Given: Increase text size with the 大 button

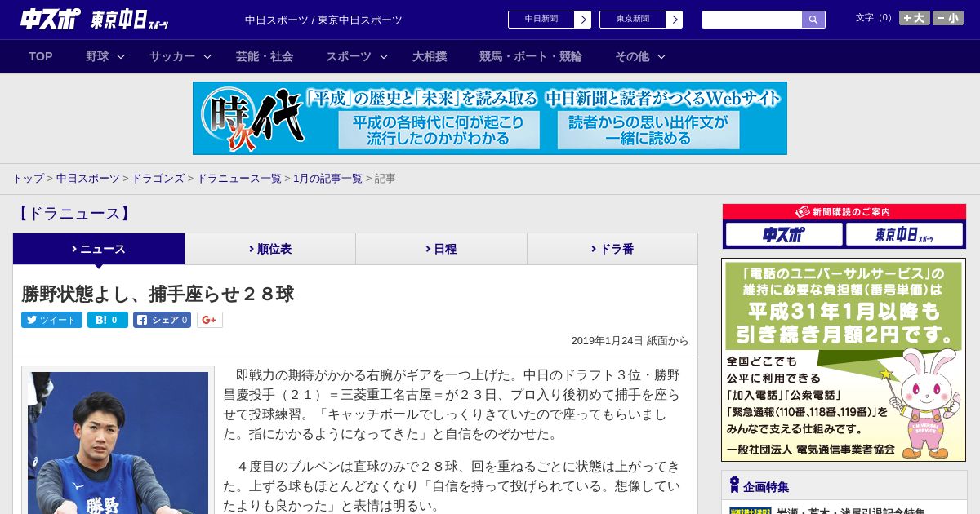Looking at the screenshot, I should click(914, 18).
